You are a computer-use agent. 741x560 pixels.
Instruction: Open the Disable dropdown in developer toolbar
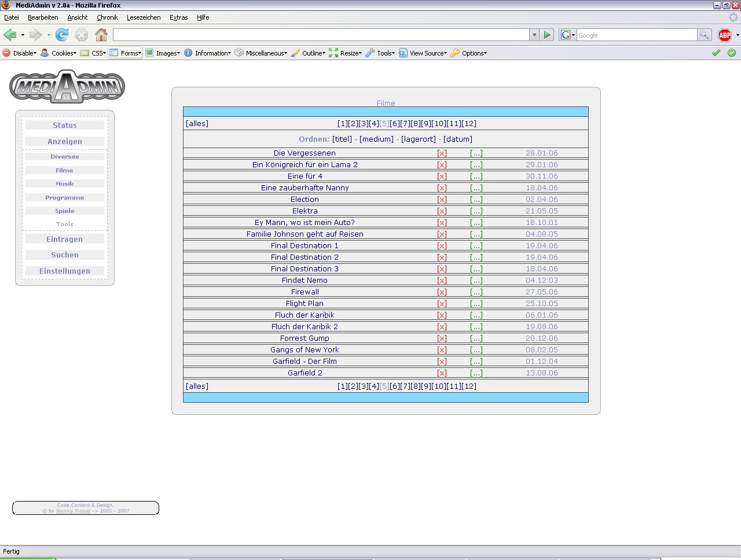click(24, 53)
